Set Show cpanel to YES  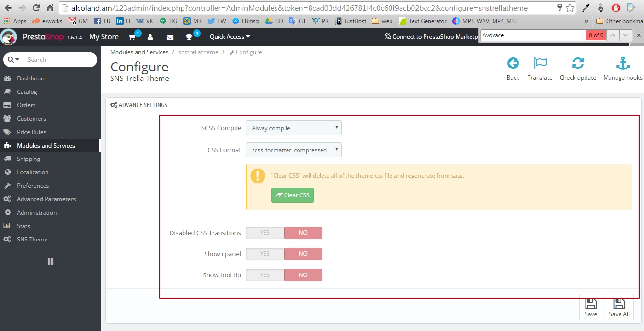click(x=265, y=254)
